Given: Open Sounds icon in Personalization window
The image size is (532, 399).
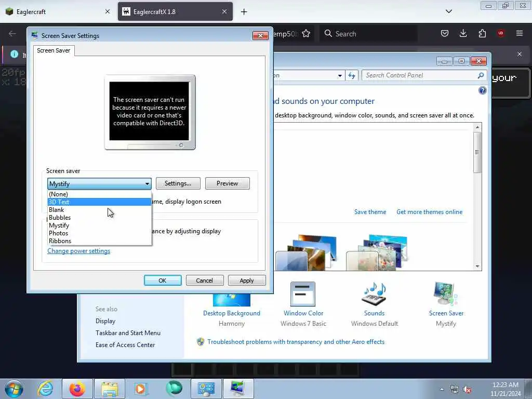Looking at the screenshot, I should pos(374,294).
